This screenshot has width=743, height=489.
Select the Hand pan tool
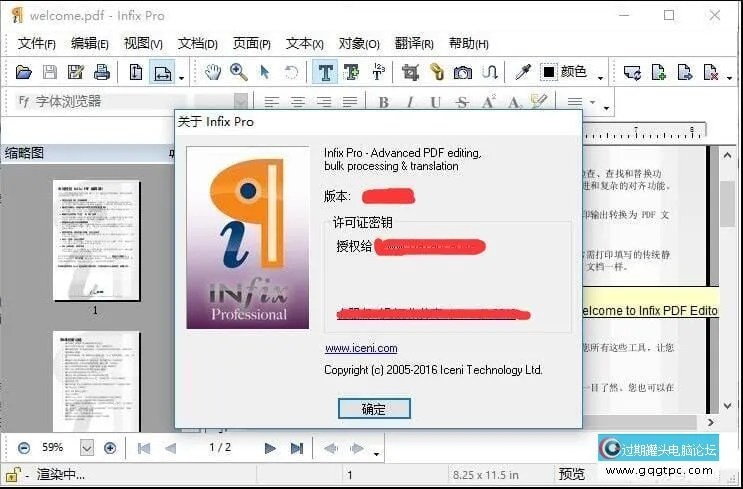click(x=213, y=72)
